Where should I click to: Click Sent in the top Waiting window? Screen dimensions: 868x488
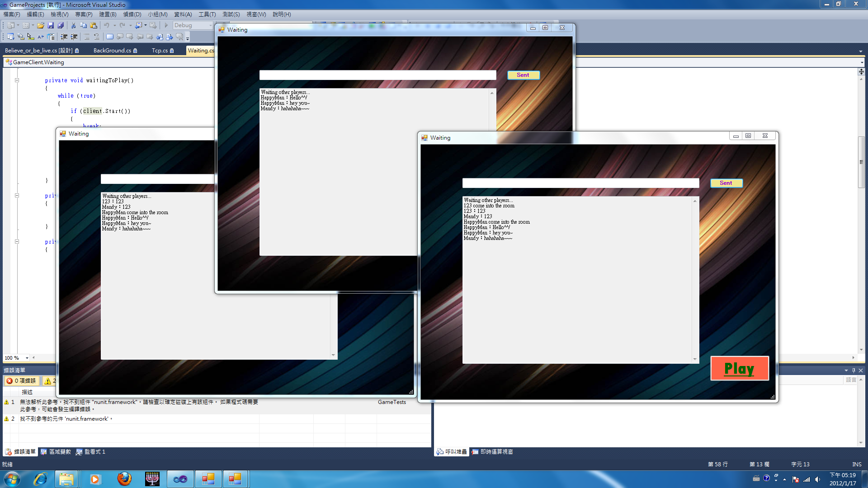click(523, 75)
